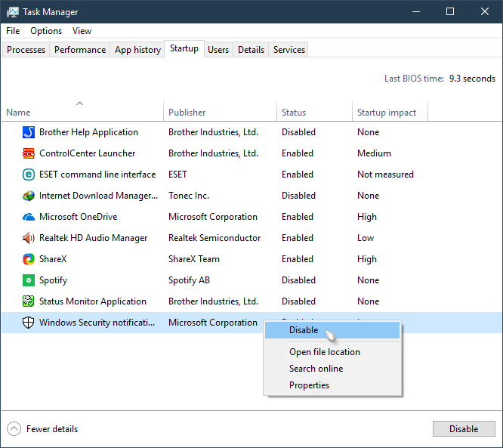Switch to the App history tab
Screen dimensions: 503x448
pos(137,50)
